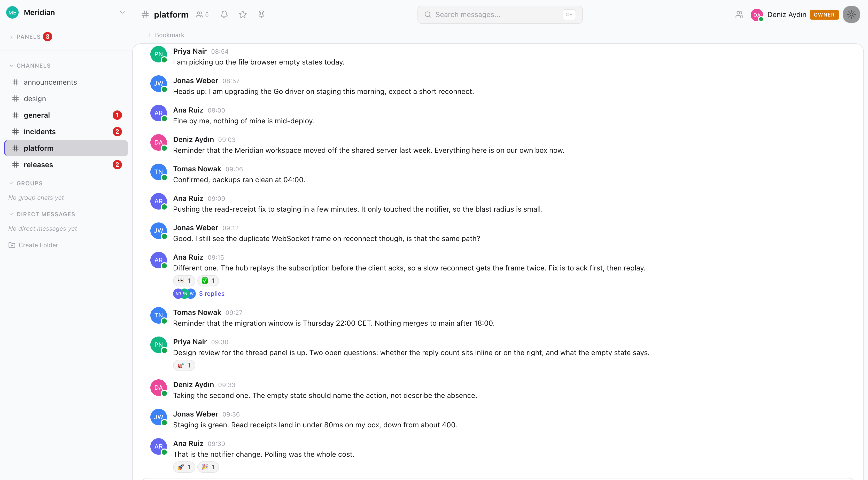Collapse the Groups section
Image resolution: width=868 pixels, height=480 pixels.
26,183
